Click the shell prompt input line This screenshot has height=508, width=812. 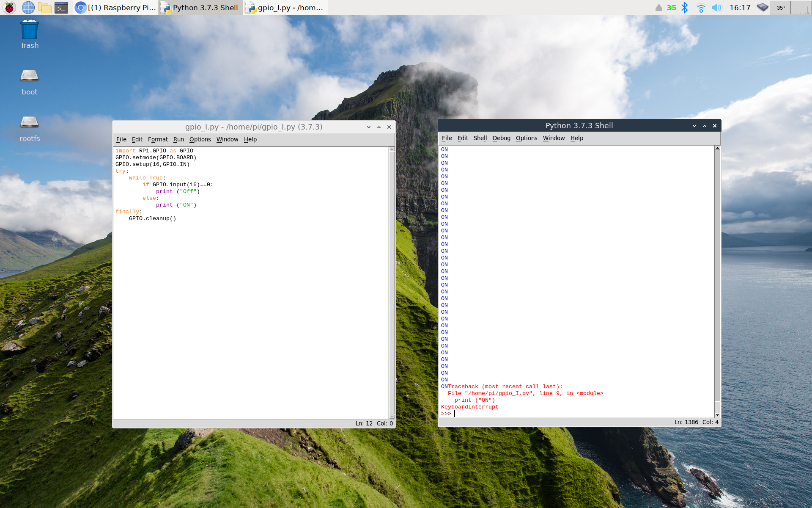point(550,414)
